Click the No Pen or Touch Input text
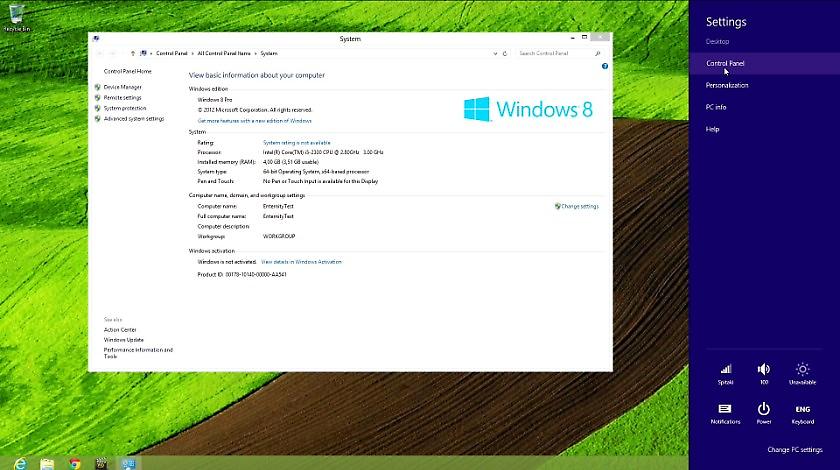Viewport: 840px width, 470px height. point(320,181)
